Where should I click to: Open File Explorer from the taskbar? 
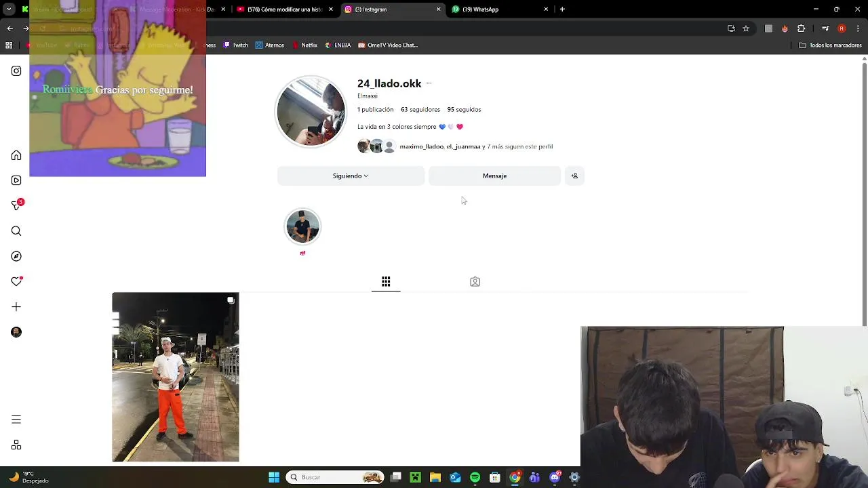coord(435,477)
